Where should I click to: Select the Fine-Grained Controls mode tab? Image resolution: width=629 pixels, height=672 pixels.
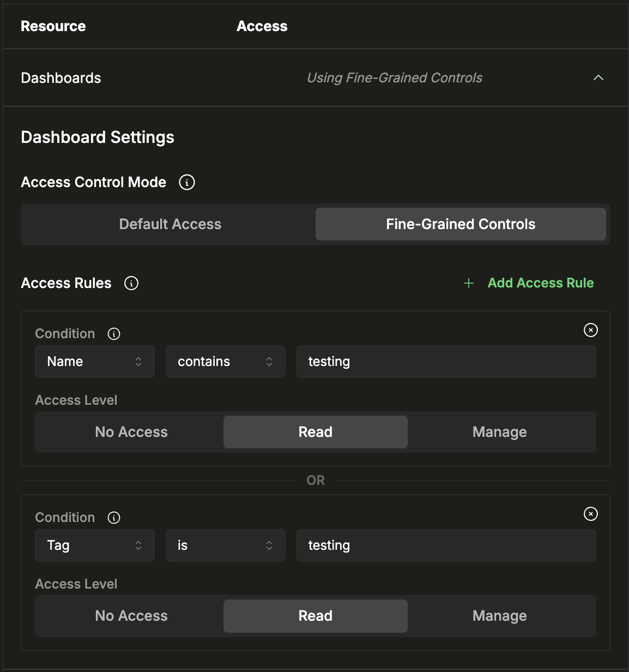point(461,224)
